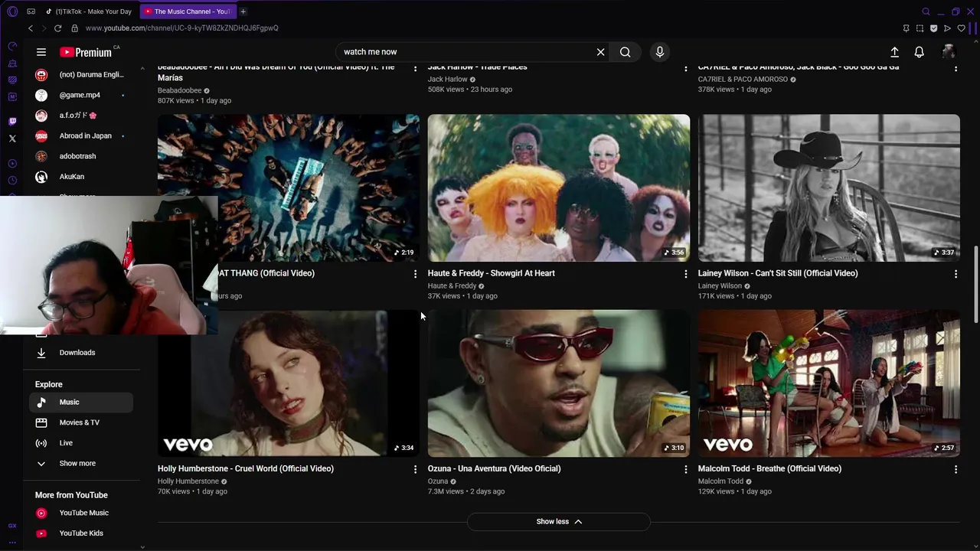The width and height of the screenshot is (980, 551).
Task: Collapse the video list with Show less
Action: point(559,521)
